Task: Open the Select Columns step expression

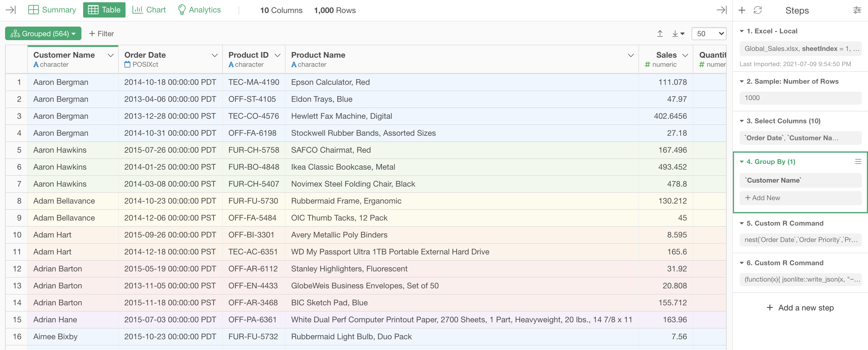Action: coord(800,138)
